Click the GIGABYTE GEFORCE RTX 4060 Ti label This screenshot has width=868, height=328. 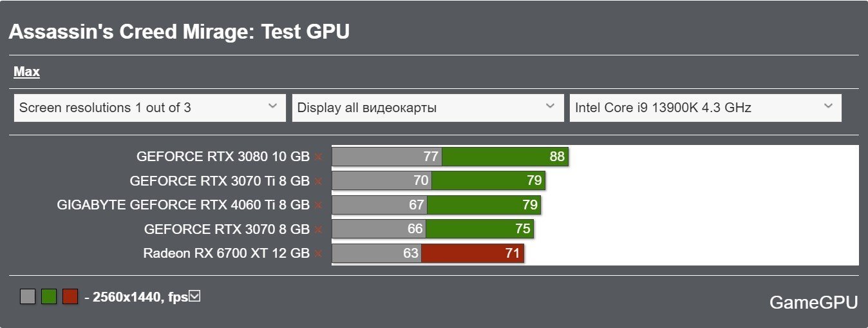tap(184, 205)
